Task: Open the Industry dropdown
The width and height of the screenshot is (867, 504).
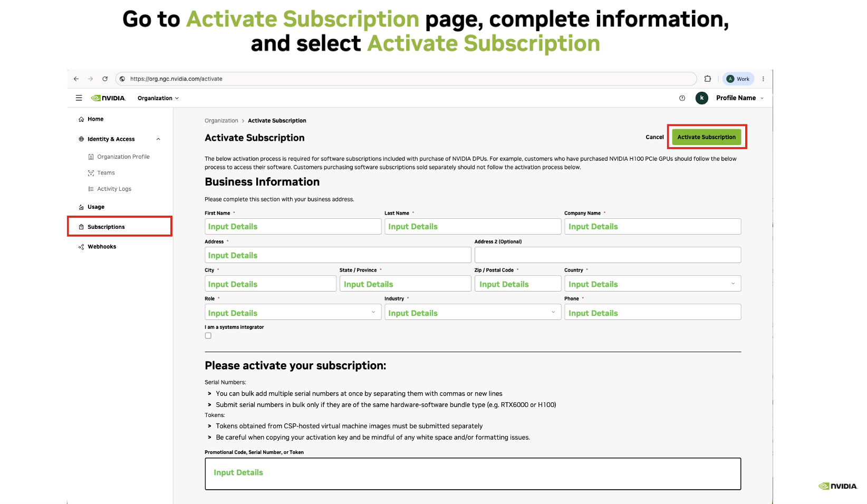Action: [x=473, y=312]
